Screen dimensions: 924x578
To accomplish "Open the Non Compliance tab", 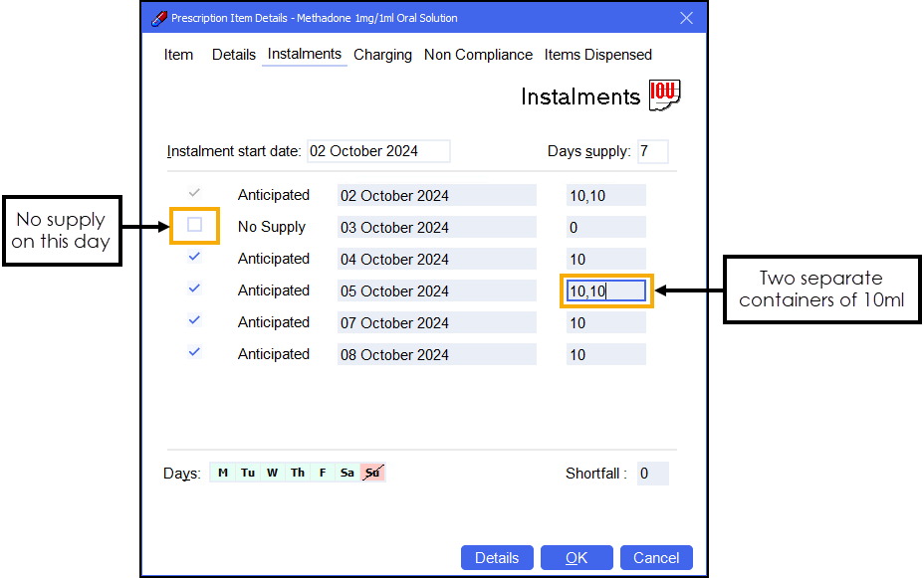I will point(478,55).
